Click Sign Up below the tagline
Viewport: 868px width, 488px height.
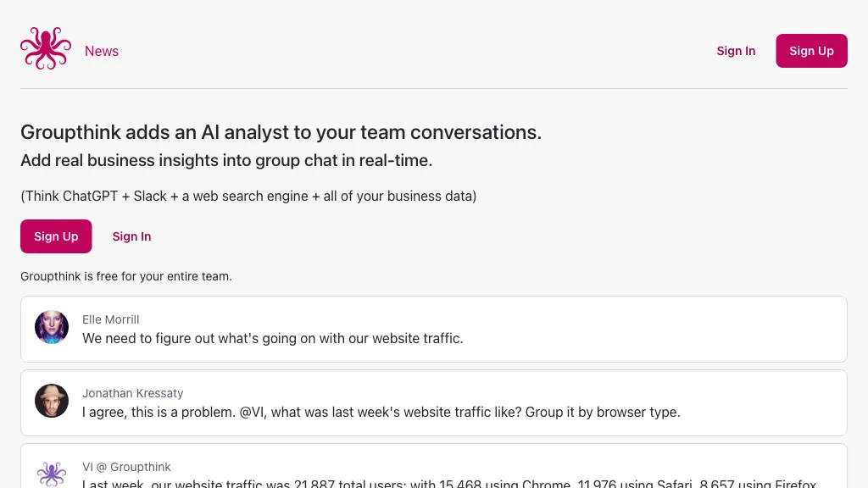[x=56, y=236]
